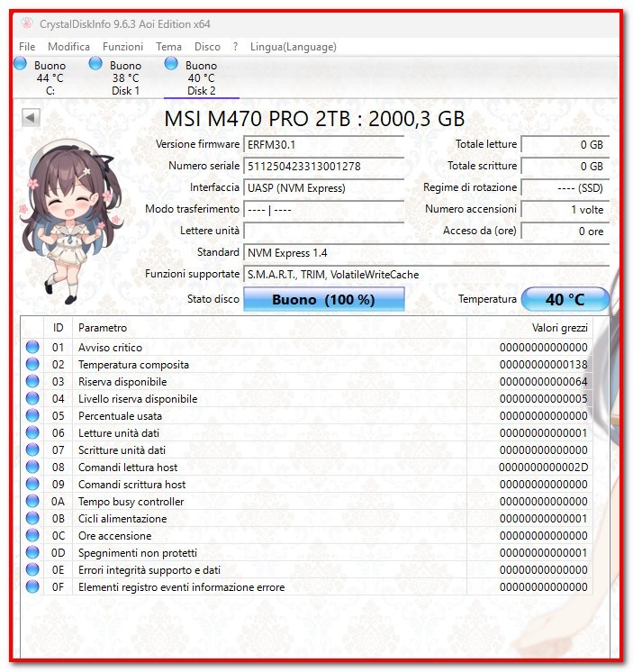633x672 pixels.
Task: Click status orb of Spegnimenti non protetti row
Action: (x=32, y=552)
